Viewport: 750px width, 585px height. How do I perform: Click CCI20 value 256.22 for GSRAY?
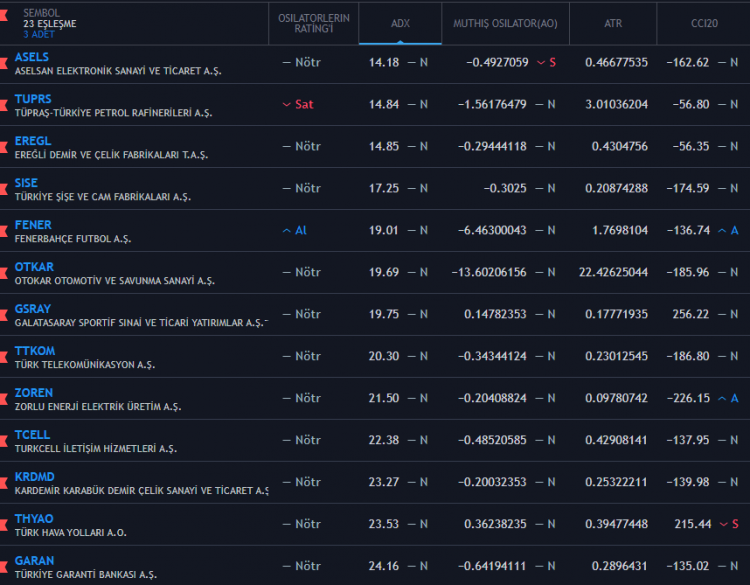click(x=691, y=314)
